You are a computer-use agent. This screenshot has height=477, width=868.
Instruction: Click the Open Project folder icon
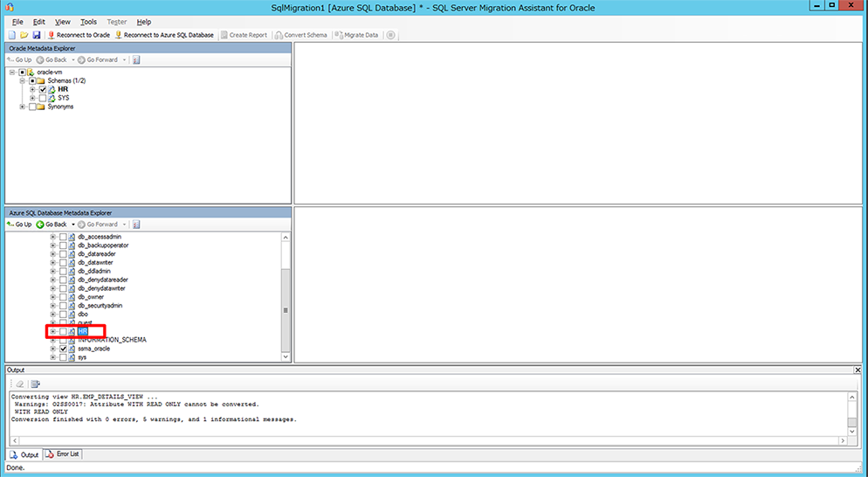(24, 35)
